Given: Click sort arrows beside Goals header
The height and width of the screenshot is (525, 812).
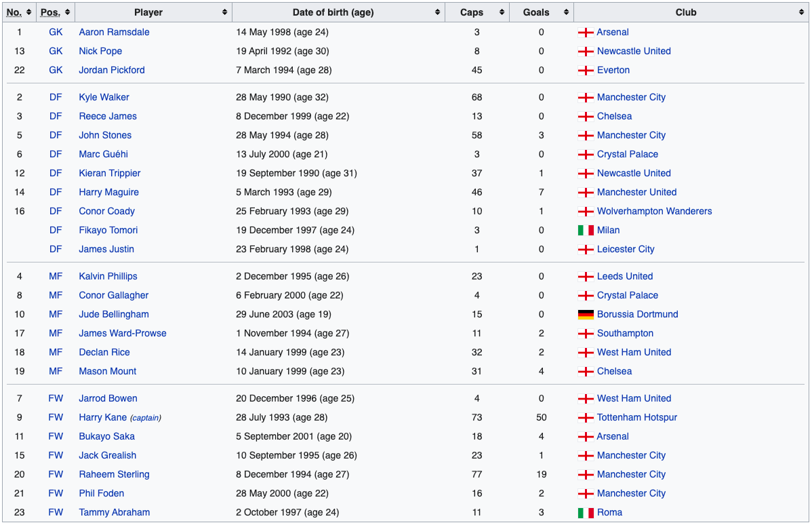Looking at the screenshot, I should pyautogui.click(x=565, y=12).
